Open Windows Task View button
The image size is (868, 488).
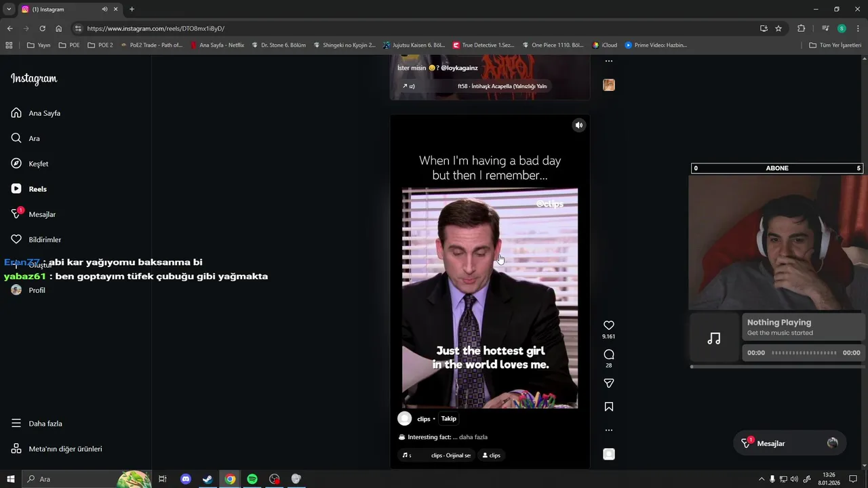163,479
